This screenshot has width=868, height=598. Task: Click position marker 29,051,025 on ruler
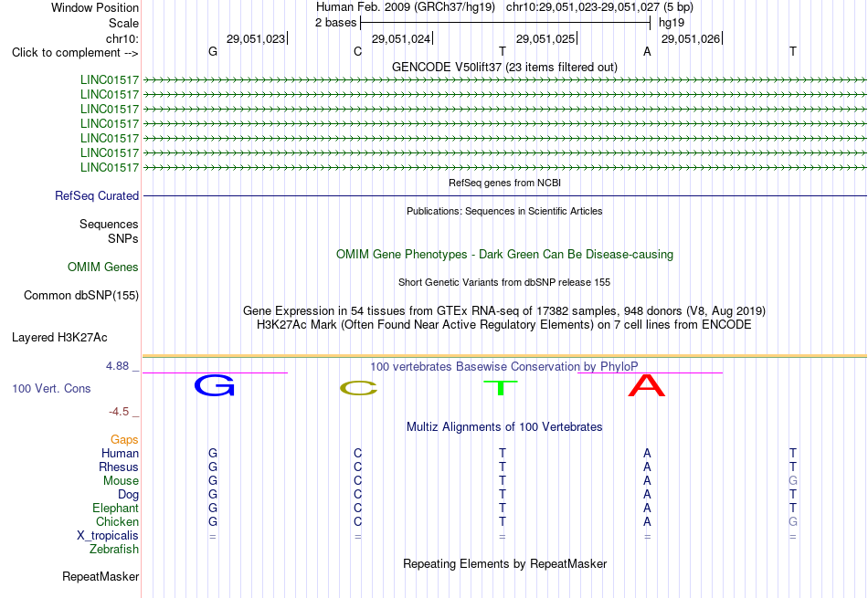545,38
